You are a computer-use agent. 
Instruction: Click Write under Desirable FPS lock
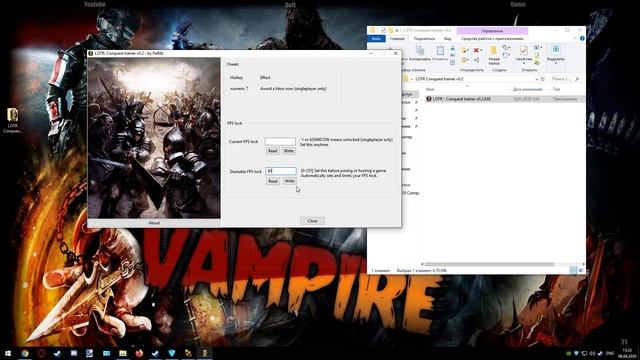pyautogui.click(x=289, y=181)
